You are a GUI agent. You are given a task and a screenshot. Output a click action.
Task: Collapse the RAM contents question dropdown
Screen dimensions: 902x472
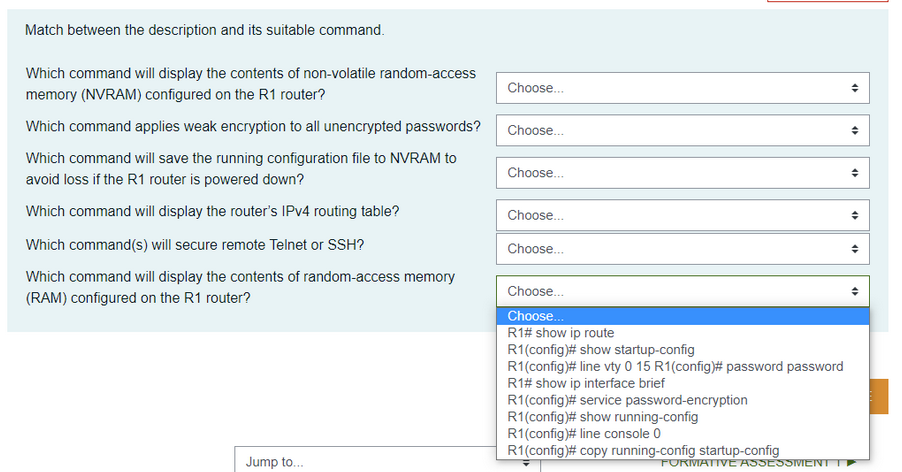[x=682, y=291]
